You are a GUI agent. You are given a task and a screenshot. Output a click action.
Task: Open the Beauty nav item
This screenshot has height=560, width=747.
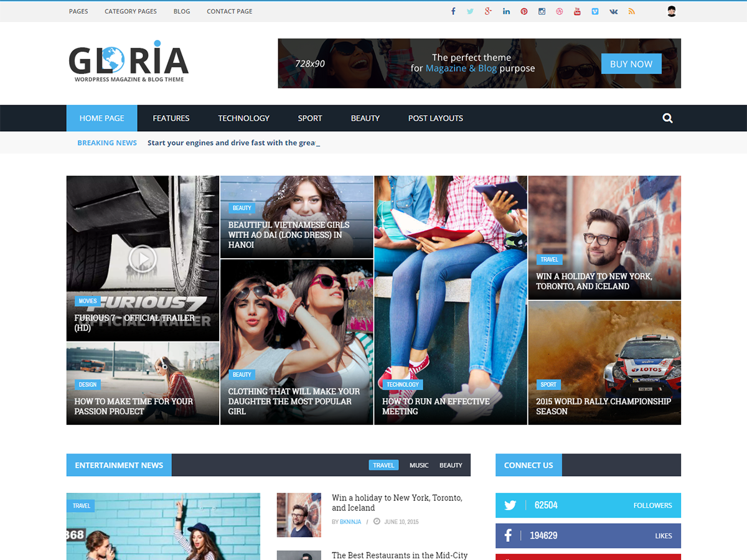pos(365,118)
